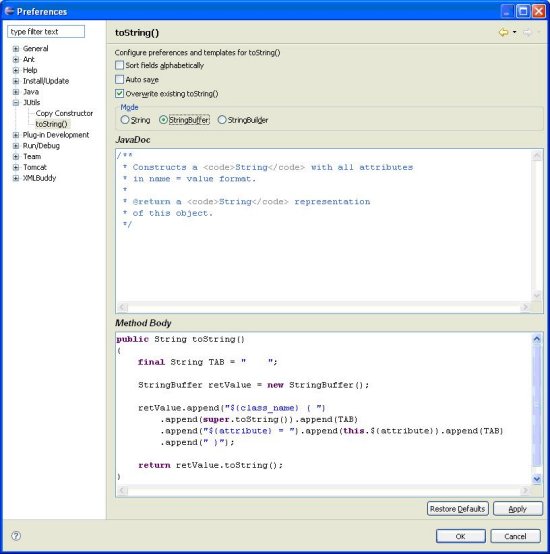Expand the Java tree node
Viewport: 550px width, 554px height.
(x=16, y=92)
